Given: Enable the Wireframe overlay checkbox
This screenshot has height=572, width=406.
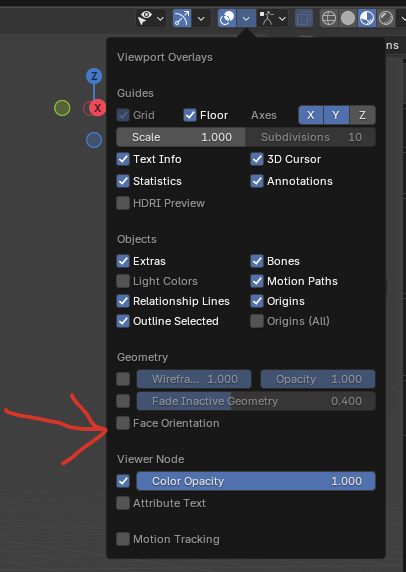Looking at the screenshot, I should 123,379.
